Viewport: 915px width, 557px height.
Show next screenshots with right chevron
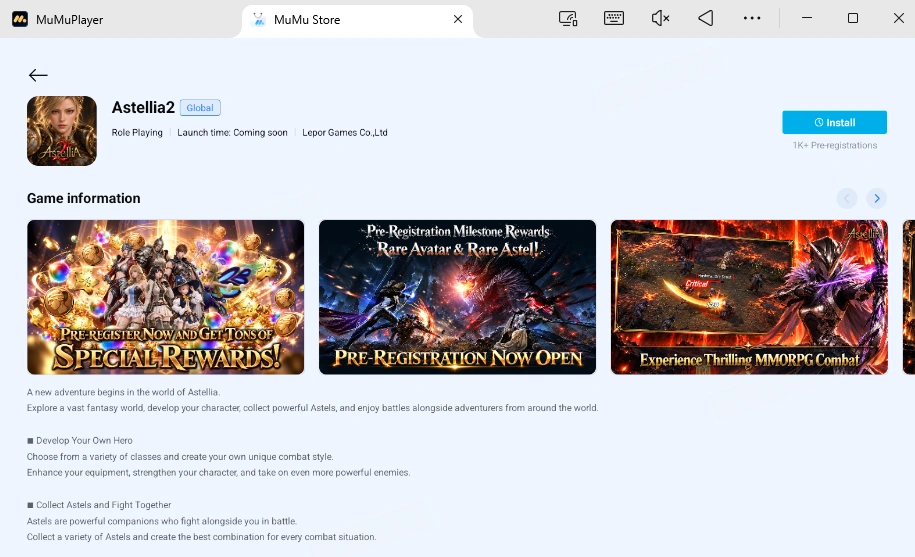pyautogui.click(x=876, y=198)
